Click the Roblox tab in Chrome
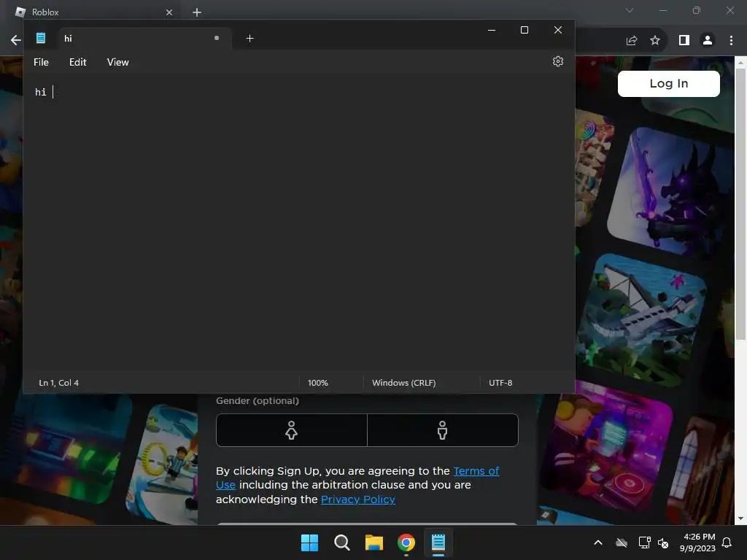The width and height of the screenshot is (747, 560). click(x=96, y=12)
